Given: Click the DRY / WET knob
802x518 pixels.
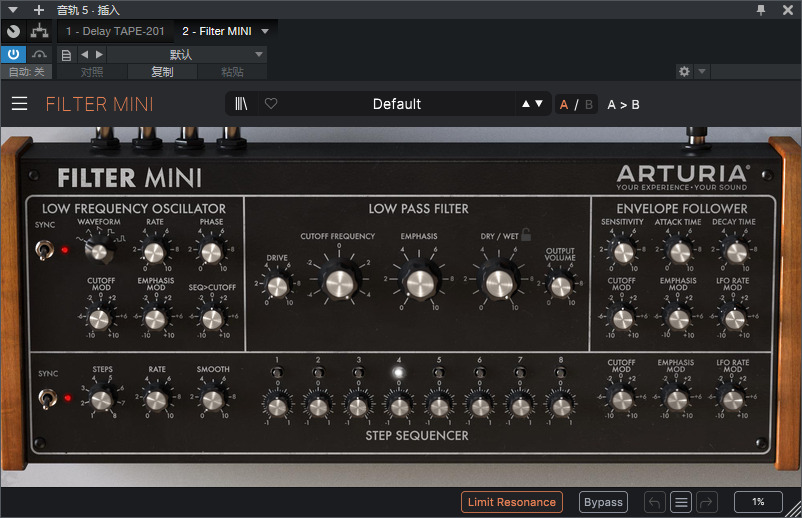Looking at the screenshot, I should pos(499,283).
